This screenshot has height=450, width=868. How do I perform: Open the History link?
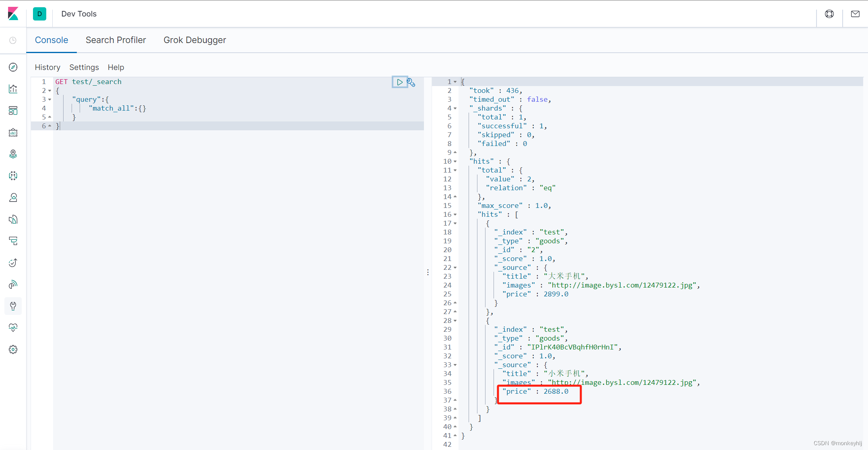pyautogui.click(x=47, y=67)
